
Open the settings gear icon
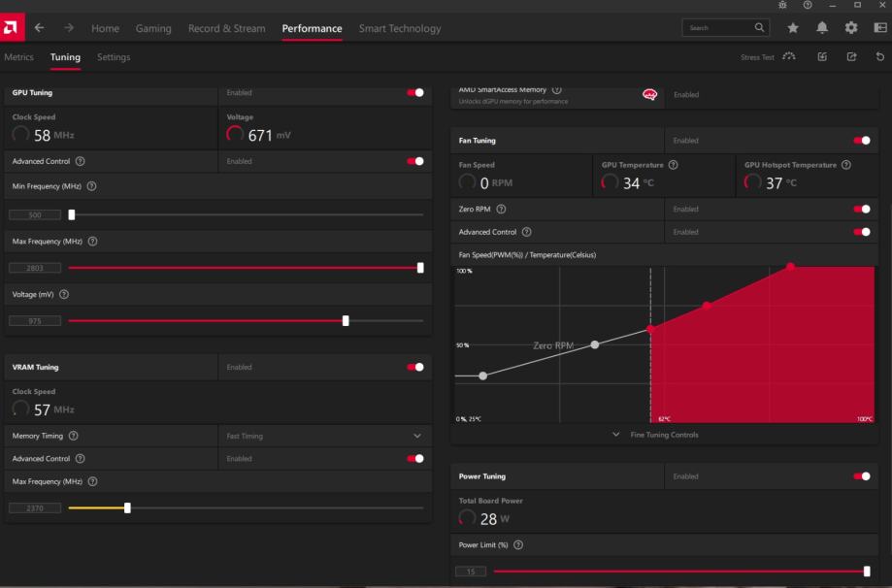(x=851, y=28)
